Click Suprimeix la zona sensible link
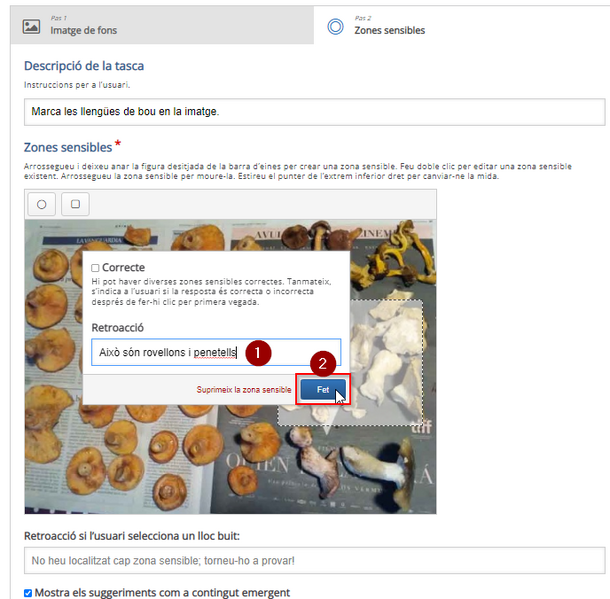610x599 pixels. [244, 390]
